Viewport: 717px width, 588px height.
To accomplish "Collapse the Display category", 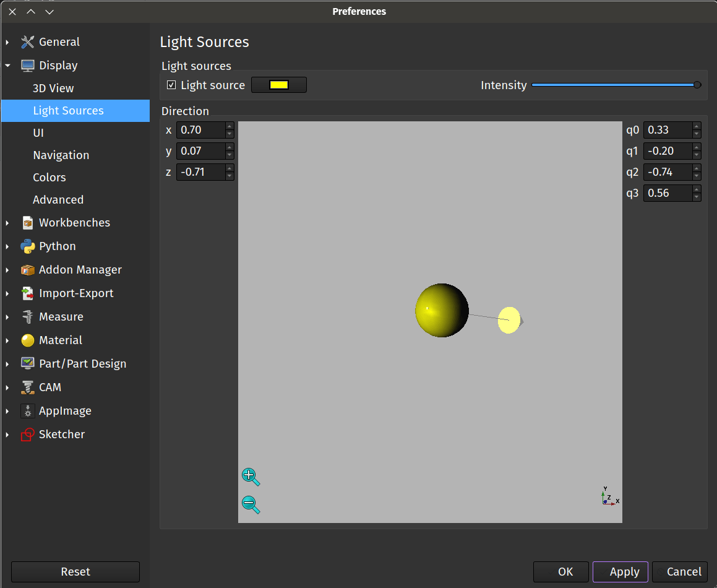I will (7, 66).
